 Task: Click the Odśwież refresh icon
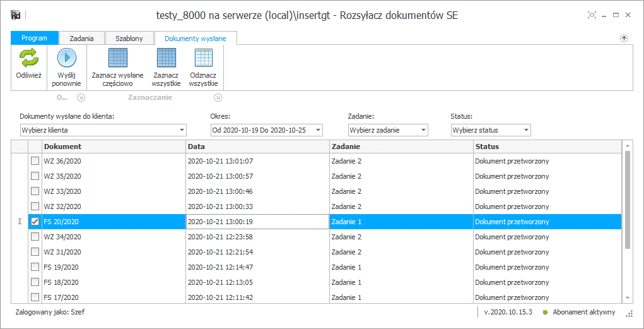pos(29,57)
